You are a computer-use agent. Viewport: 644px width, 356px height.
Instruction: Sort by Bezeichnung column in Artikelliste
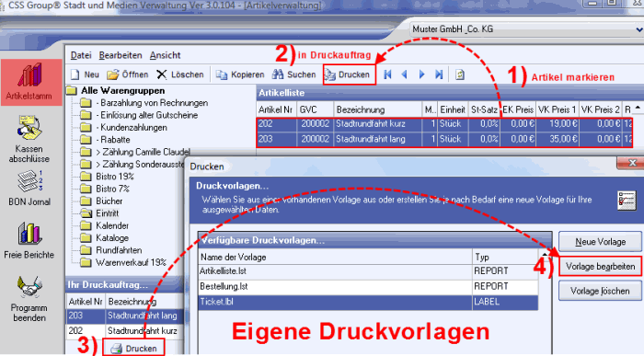pos(378,110)
